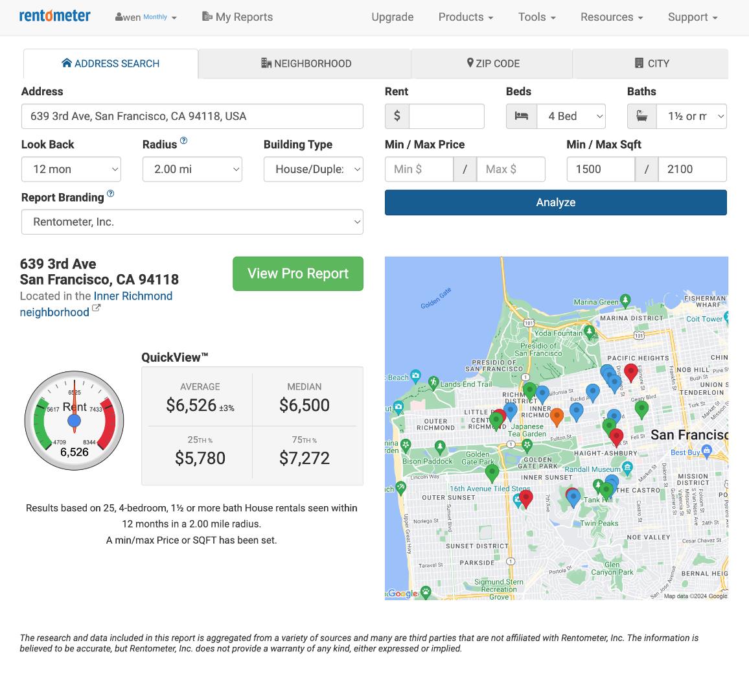Switch to the Neighborhood tab
This screenshot has height=700, width=749.
pos(306,64)
